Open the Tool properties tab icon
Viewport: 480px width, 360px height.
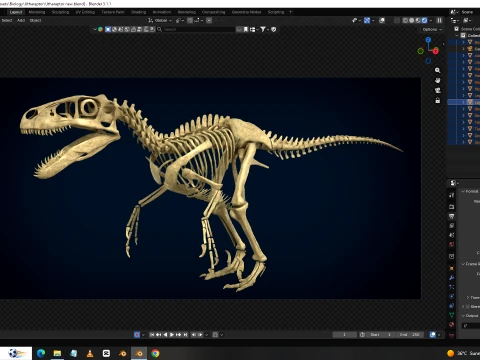point(451,195)
